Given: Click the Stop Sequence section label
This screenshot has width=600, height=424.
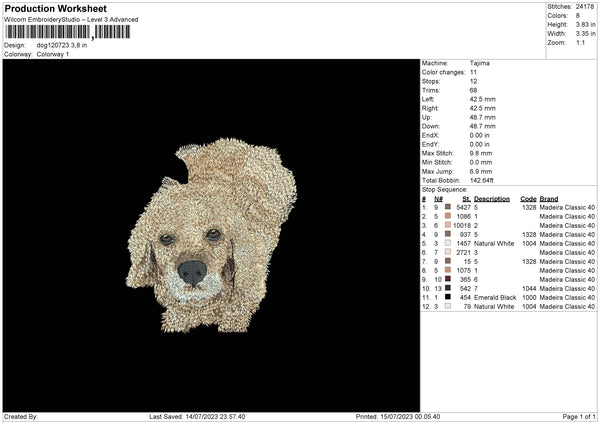Looking at the screenshot, I should coord(444,189).
